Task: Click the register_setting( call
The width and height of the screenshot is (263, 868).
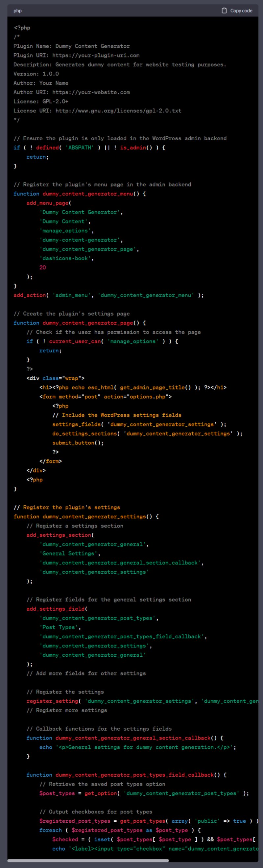Action: click(x=54, y=701)
